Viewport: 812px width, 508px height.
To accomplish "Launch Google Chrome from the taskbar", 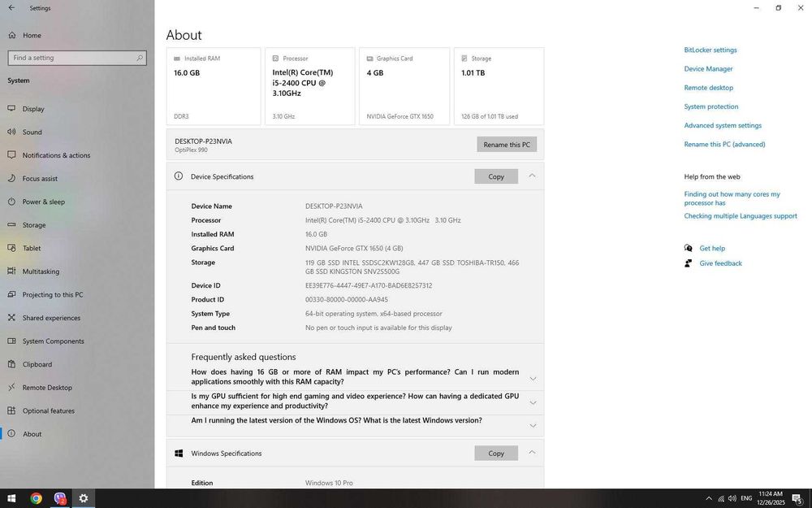I will point(36,498).
